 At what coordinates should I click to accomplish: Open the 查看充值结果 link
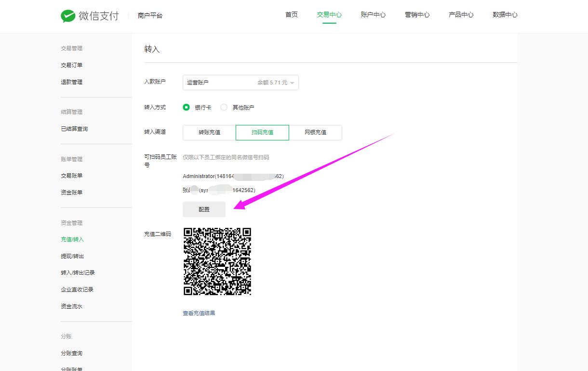(x=199, y=313)
